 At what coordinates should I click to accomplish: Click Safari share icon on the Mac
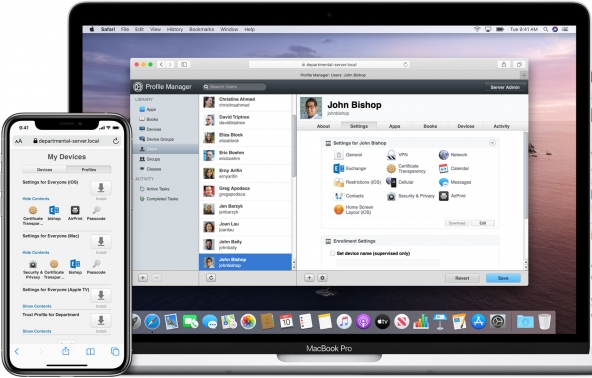point(504,65)
